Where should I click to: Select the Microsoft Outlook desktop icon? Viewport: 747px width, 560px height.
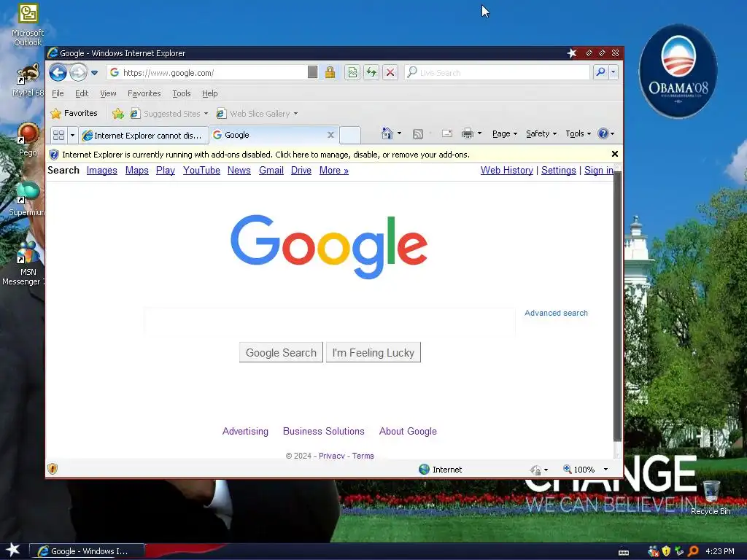[28, 25]
